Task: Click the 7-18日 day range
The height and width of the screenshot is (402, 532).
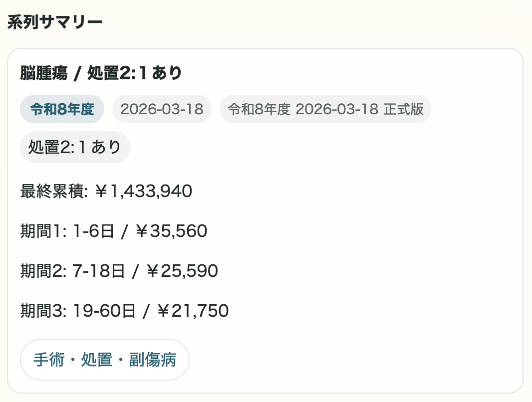Action: point(99,271)
